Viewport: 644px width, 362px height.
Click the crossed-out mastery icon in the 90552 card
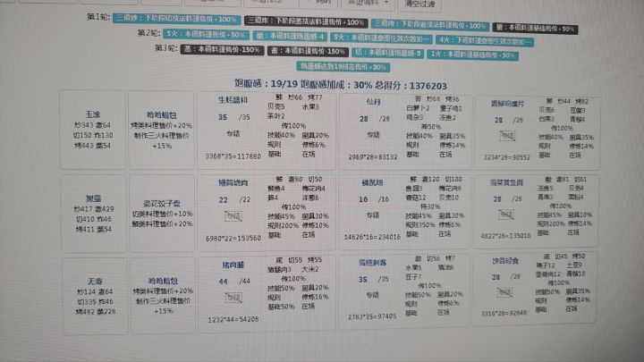click(x=507, y=136)
